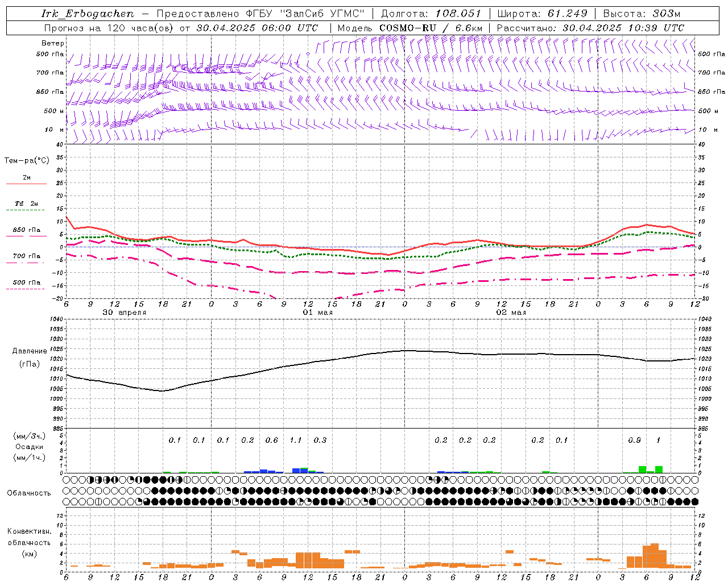728x582 pixels.
Task: Click the date label '01 мая'
Action: [317, 313]
